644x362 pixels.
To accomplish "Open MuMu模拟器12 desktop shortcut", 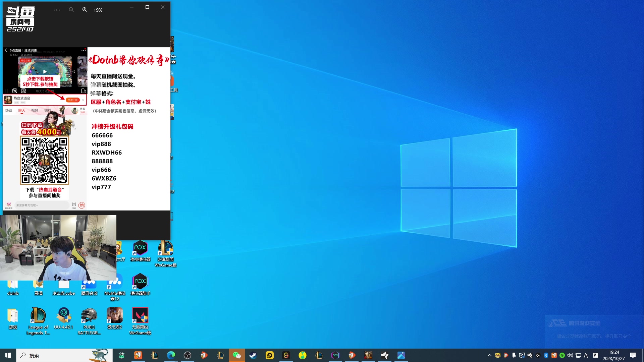I will pos(115,288).
